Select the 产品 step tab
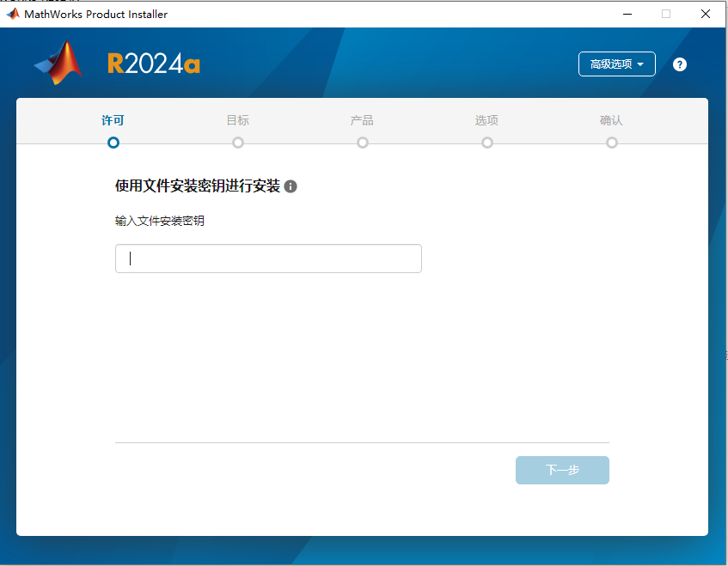Screen dimensions: 728x566 coord(362,120)
